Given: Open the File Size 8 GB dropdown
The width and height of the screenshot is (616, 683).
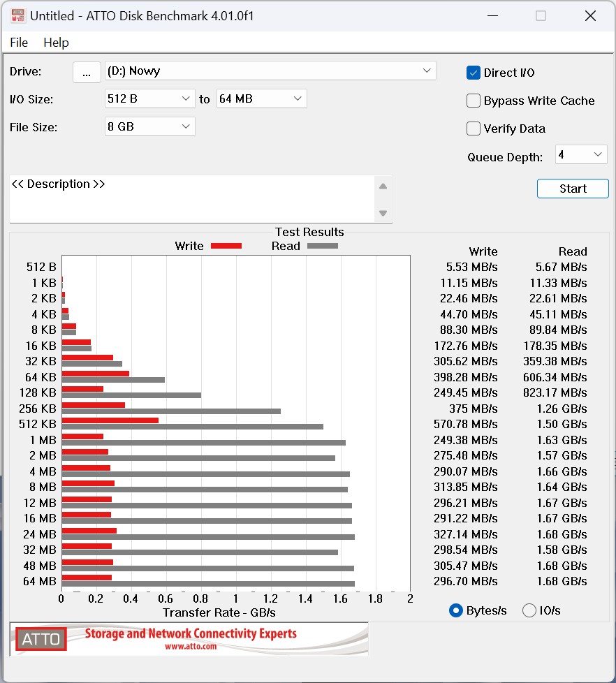Looking at the screenshot, I should click(149, 127).
